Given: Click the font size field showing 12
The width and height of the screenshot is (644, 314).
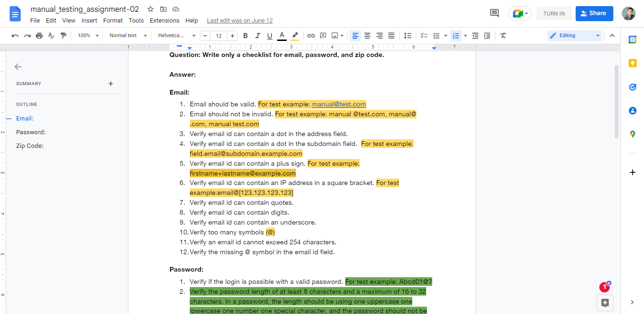Looking at the screenshot, I should pyautogui.click(x=219, y=36).
